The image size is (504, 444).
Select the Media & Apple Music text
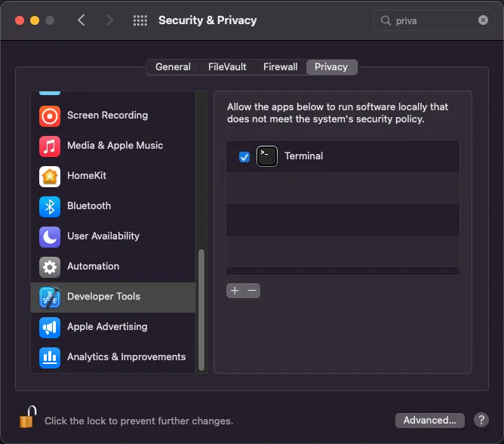coord(115,146)
